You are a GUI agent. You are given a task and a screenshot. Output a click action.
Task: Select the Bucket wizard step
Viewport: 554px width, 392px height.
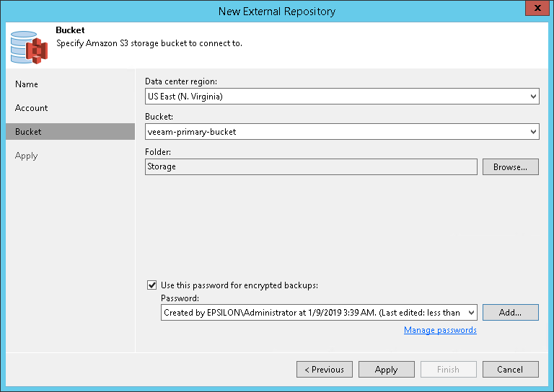point(29,132)
